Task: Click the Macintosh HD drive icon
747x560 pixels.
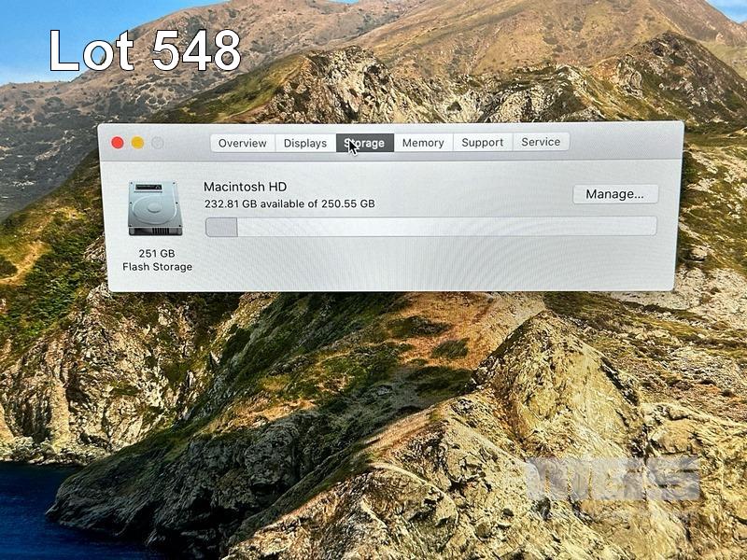Action: [x=155, y=208]
